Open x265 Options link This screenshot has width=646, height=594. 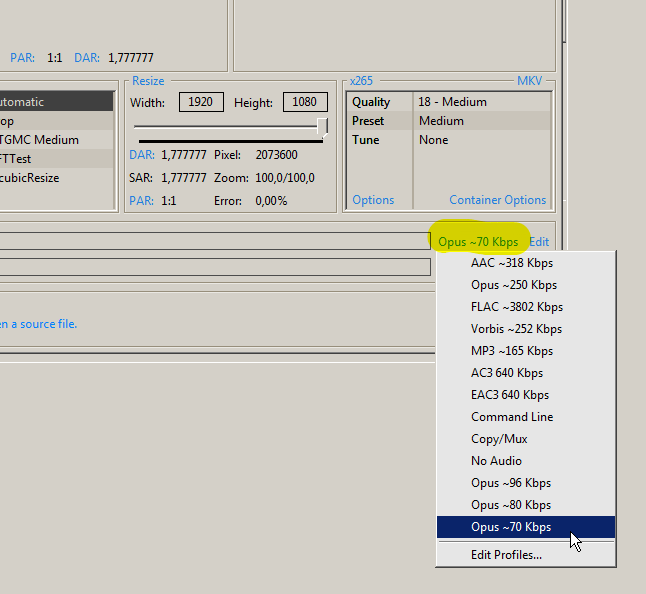click(373, 200)
